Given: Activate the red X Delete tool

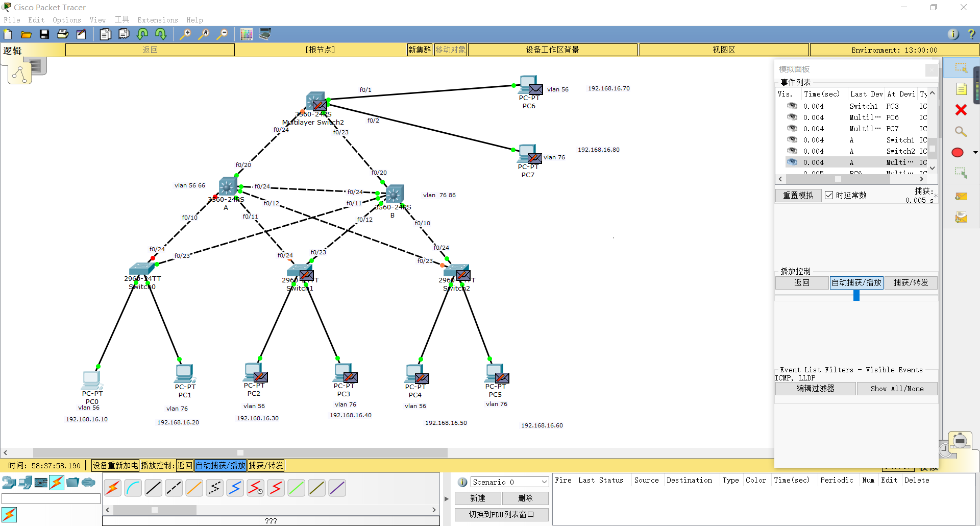Looking at the screenshot, I should click(x=961, y=110).
